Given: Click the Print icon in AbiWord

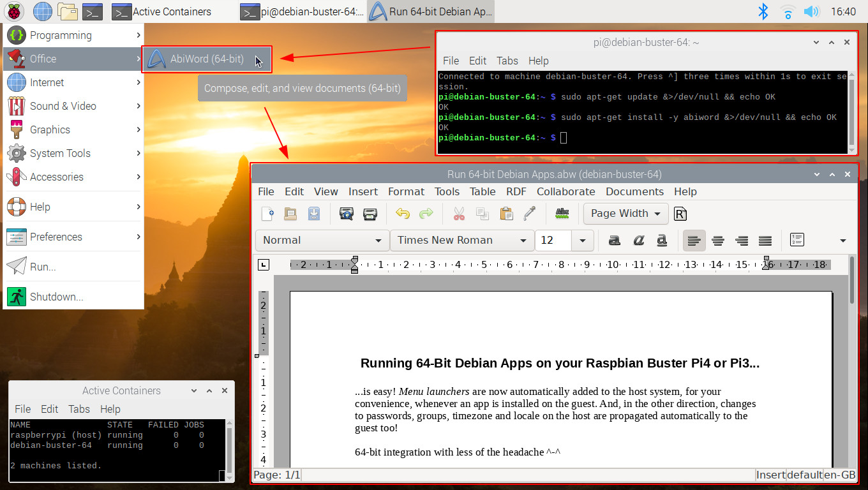Looking at the screenshot, I should click(370, 214).
